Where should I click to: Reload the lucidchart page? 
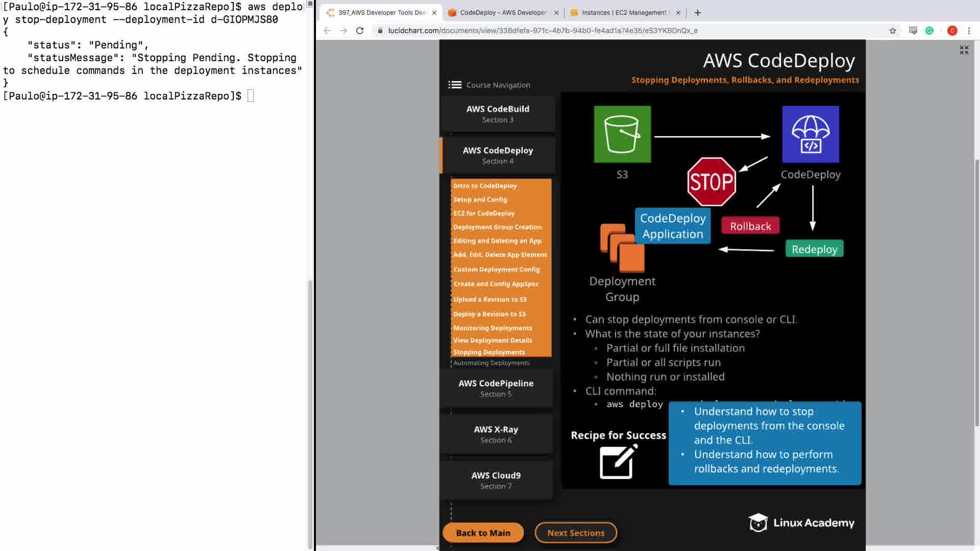(360, 31)
